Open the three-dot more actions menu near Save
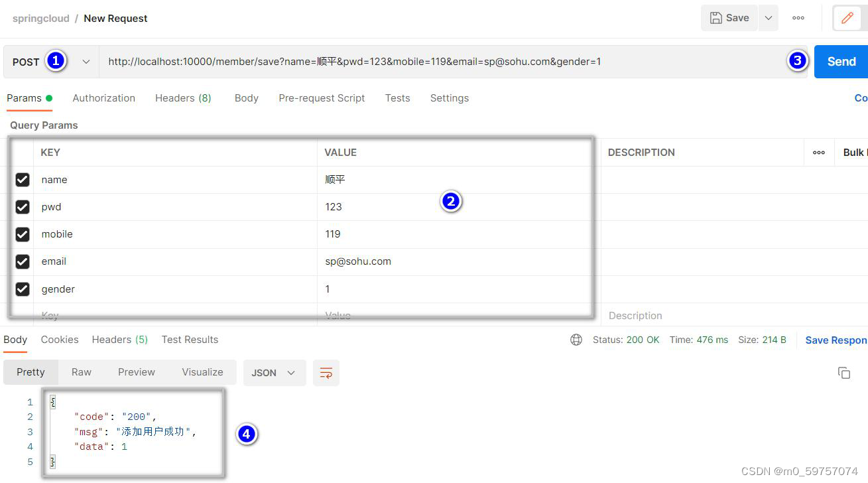The height and width of the screenshot is (483, 868). pyautogui.click(x=798, y=19)
